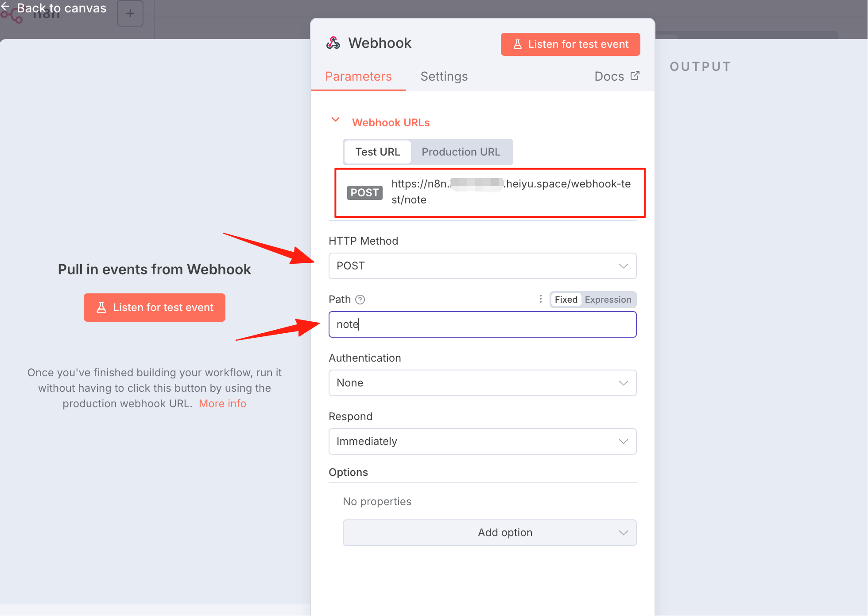868x616 pixels.
Task: Click the plus add button in top bar
Action: pos(130,13)
